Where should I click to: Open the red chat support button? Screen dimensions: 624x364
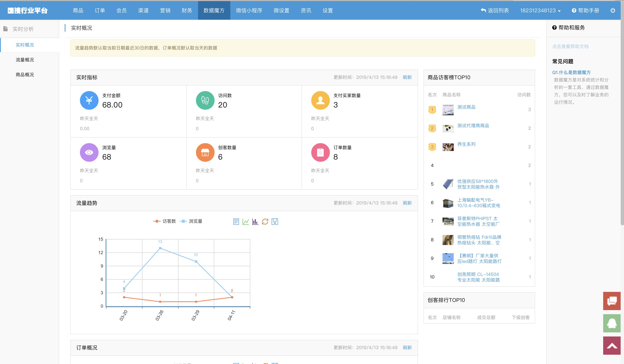coord(612,301)
